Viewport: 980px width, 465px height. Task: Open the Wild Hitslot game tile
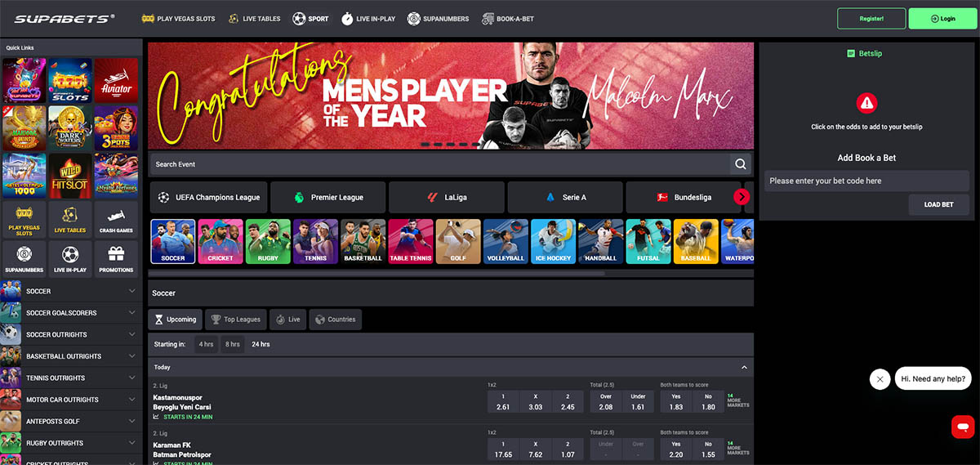[70, 175]
